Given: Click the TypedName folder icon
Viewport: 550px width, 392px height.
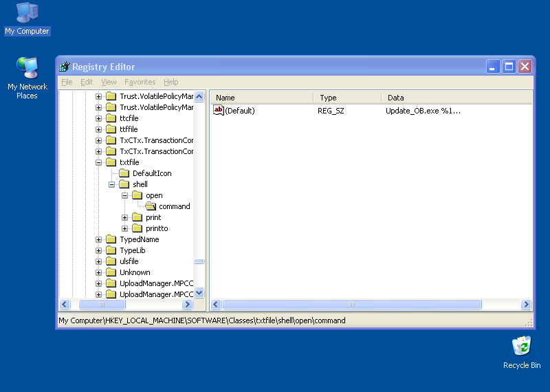Looking at the screenshot, I should tap(111, 239).
